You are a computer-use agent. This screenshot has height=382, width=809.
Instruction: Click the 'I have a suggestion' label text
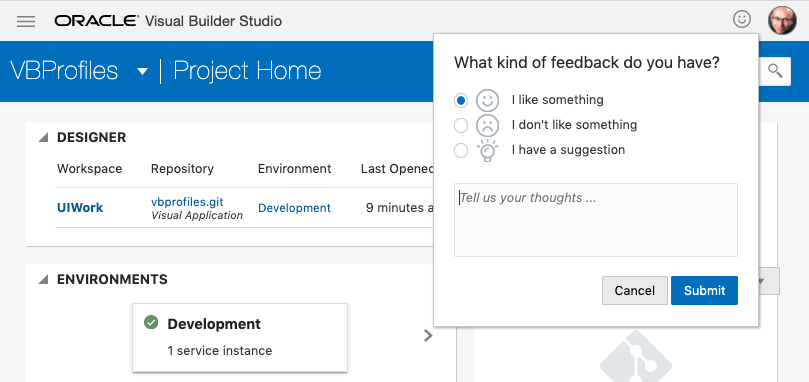click(x=568, y=150)
